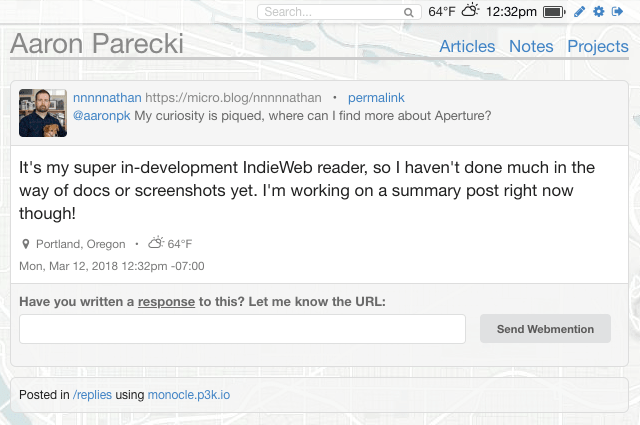Open the Articles section
The image size is (640, 425).
(467, 46)
